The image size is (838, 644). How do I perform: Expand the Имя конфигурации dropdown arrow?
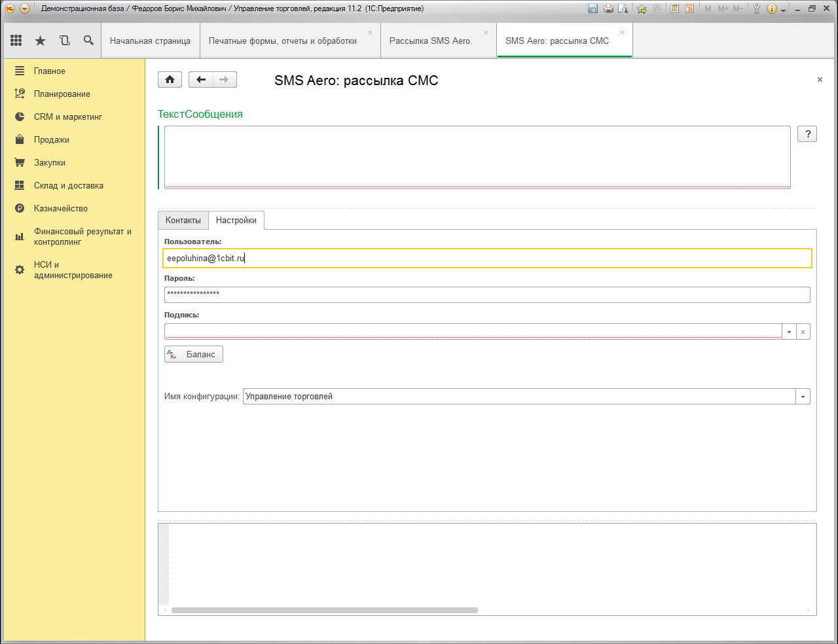pyautogui.click(x=803, y=397)
